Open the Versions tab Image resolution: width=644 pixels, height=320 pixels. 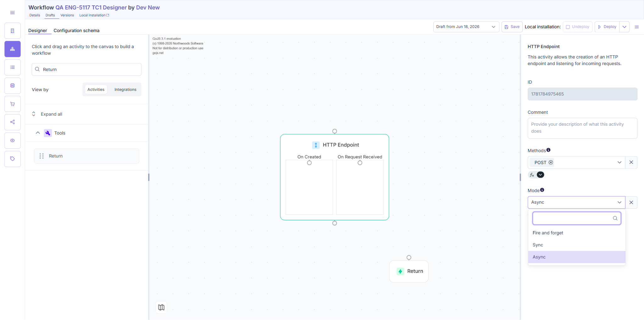(67, 15)
